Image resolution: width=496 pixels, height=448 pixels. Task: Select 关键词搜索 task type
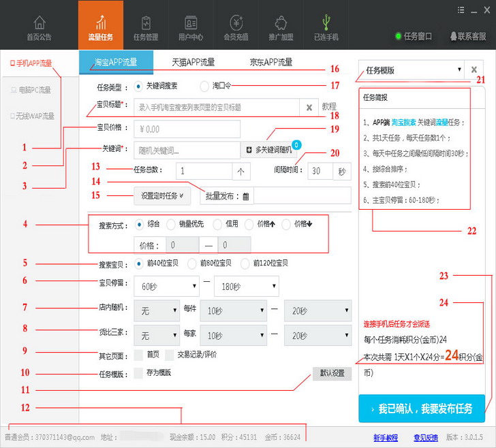(138, 86)
